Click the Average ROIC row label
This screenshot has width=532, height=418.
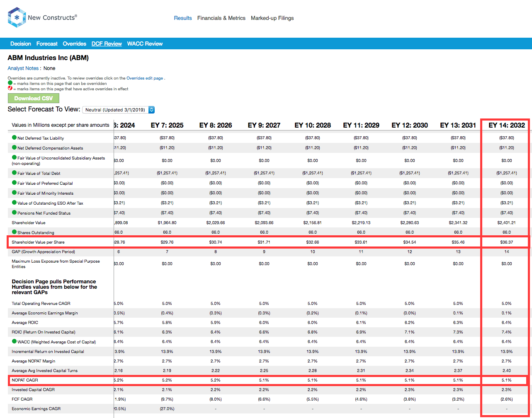[x=25, y=323]
